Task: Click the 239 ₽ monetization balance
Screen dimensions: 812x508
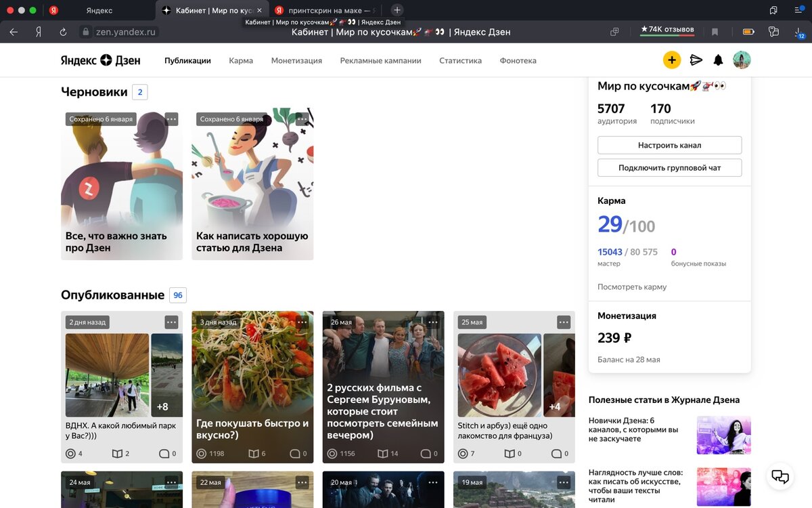Action: point(614,338)
